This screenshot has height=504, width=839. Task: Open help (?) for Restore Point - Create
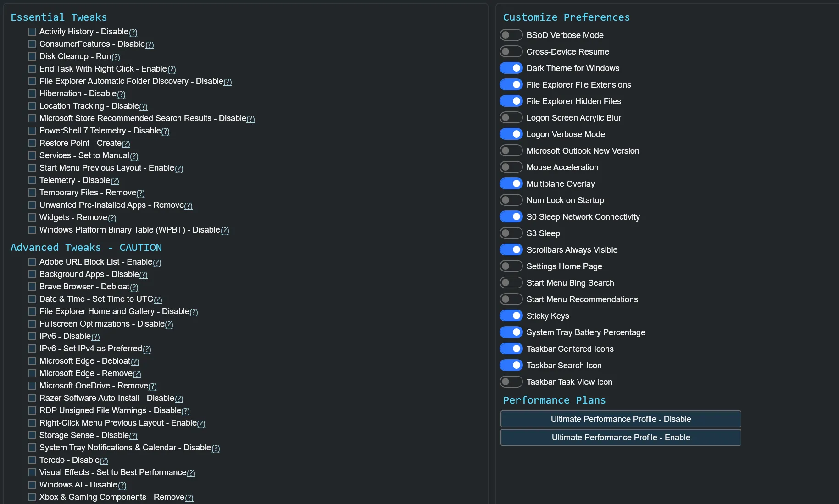(x=126, y=144)
